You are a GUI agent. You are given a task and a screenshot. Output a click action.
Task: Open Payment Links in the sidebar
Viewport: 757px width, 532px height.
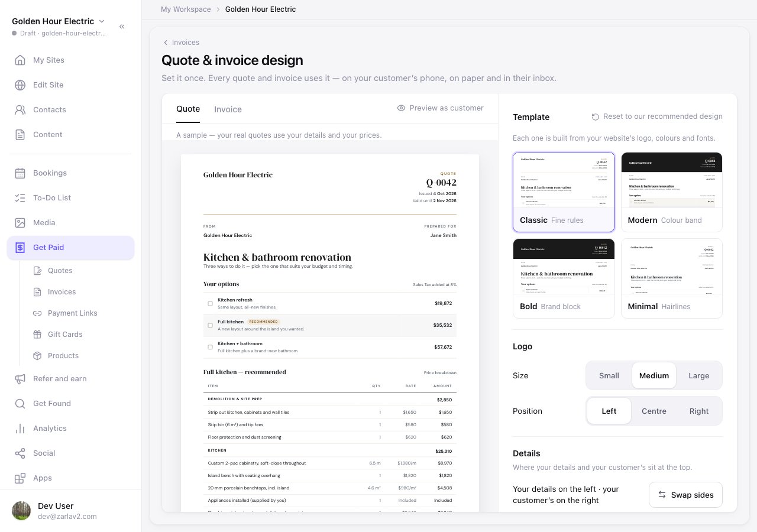(73, 313)
